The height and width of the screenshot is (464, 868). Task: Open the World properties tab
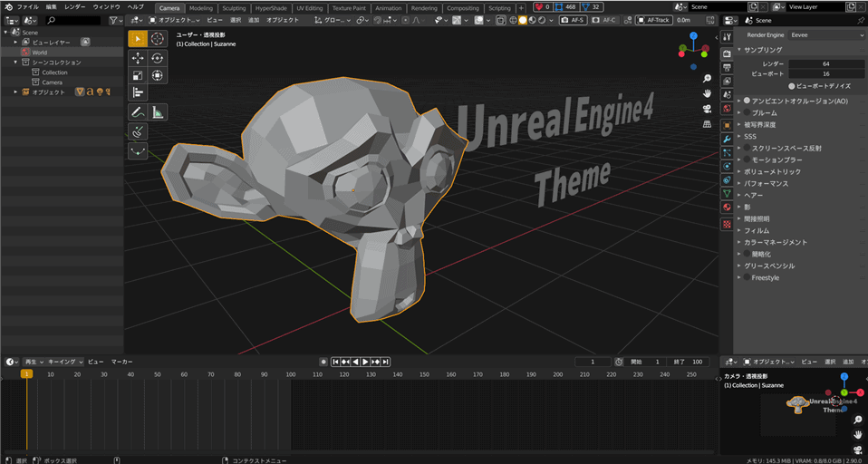pos(728,109)
